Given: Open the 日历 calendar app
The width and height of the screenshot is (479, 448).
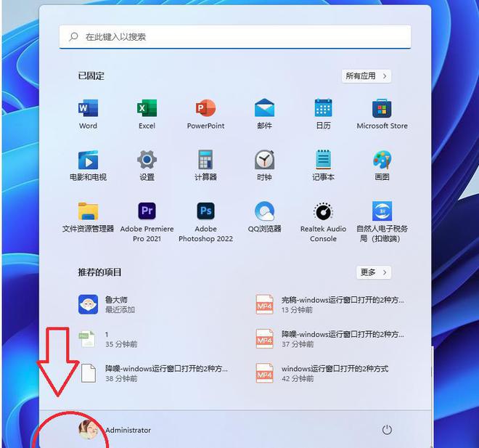Looking at the screenshot, I should coord(323,114).
